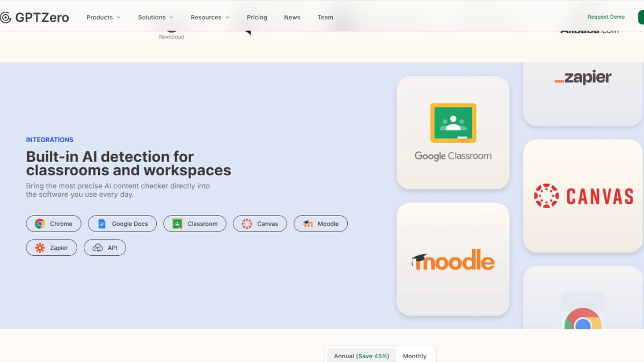Viewport: 644px width, 362px height.
Task: Click the Google Docs icon in pill
Action: [x=102, y=224]
